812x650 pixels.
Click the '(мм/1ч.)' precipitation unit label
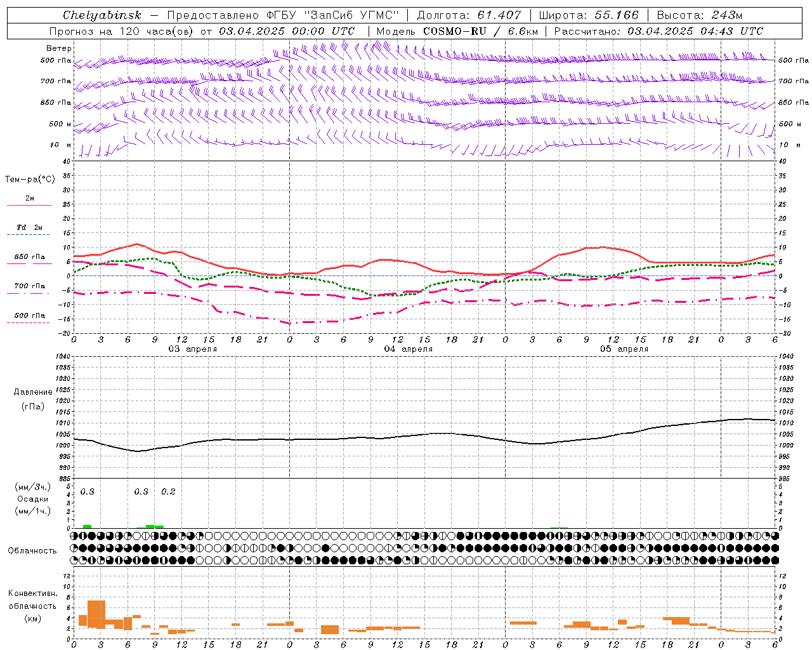pos(33,511)
